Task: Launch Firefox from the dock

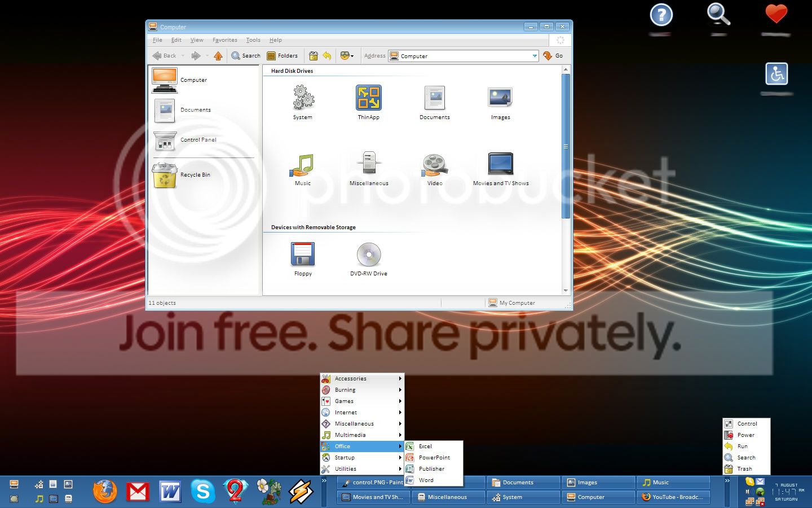Action: point(104,491)
